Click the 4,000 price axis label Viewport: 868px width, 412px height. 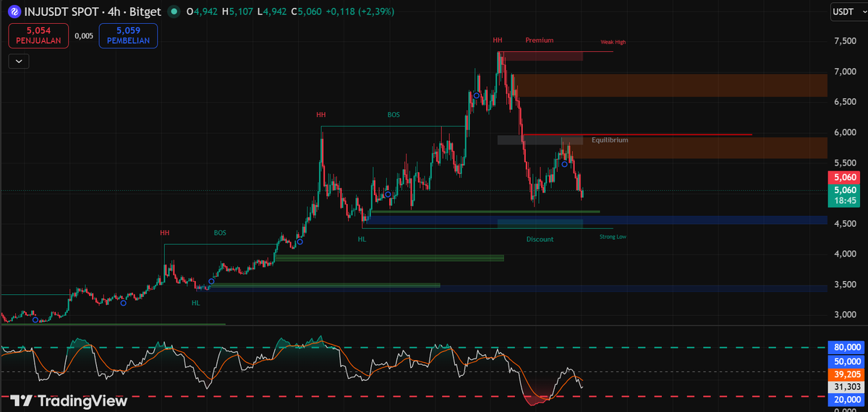844,254
